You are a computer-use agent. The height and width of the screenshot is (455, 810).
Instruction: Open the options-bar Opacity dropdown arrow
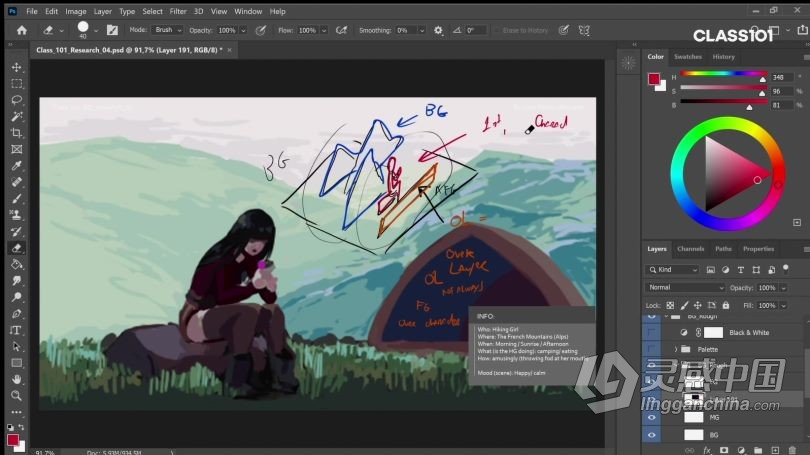click(243, 30)
